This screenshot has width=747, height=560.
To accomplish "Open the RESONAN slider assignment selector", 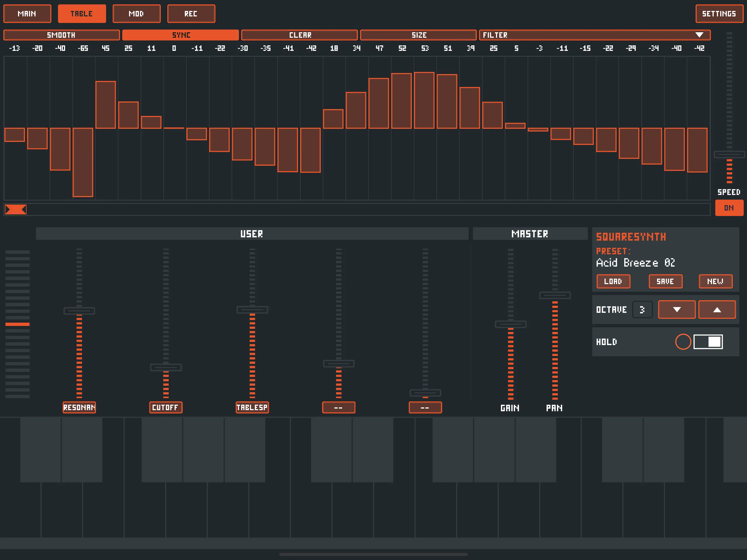I will [79, 407].
